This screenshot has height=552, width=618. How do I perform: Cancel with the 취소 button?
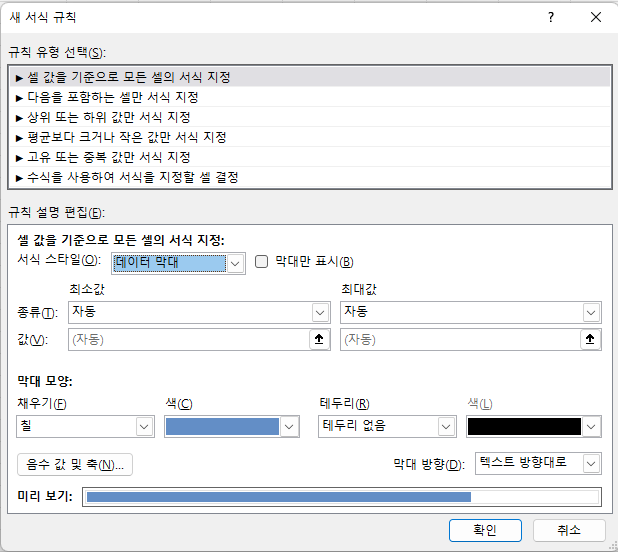[x=569, y=530]
